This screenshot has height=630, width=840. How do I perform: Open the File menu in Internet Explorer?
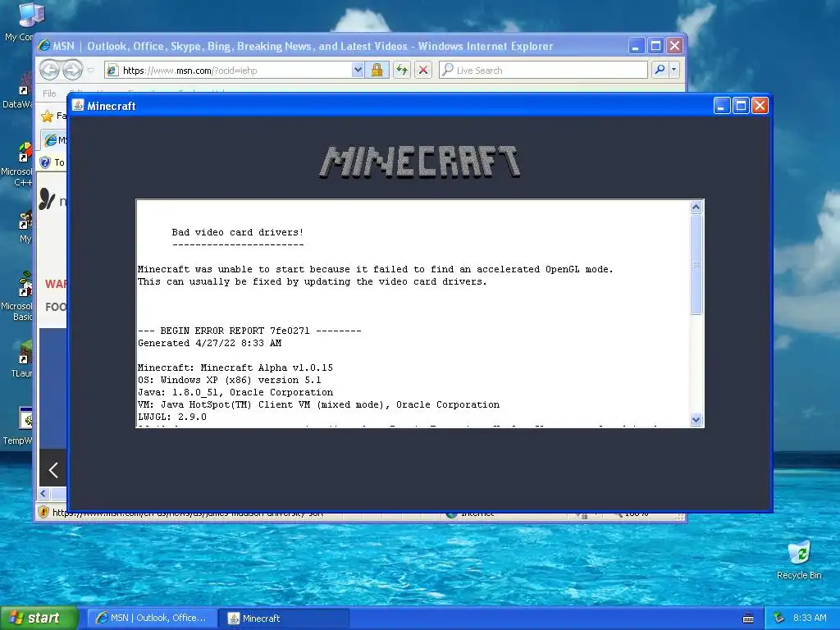coord(49,94)
